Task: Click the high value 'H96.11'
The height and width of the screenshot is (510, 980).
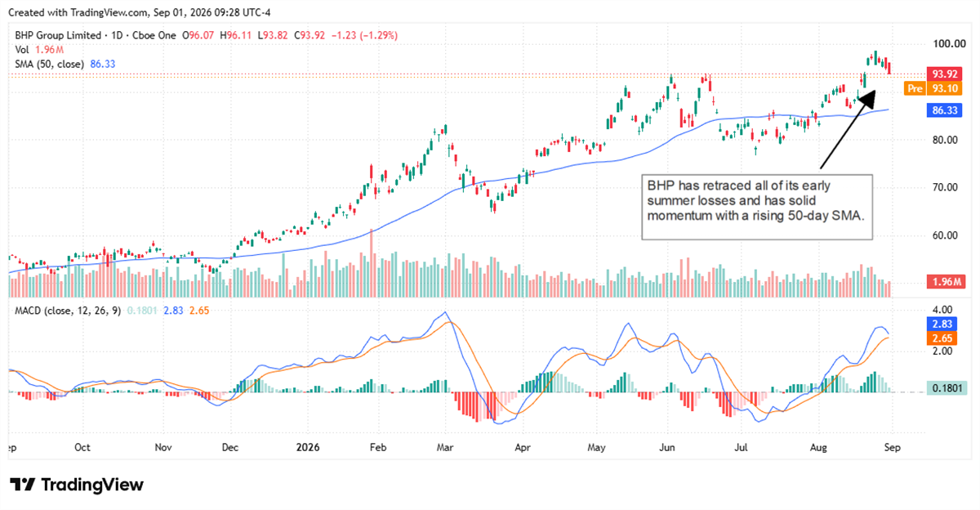Action: 235,35
